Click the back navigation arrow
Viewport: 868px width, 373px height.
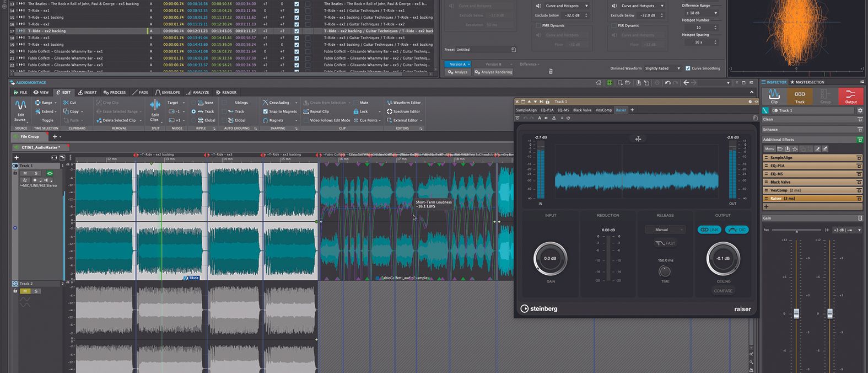click(686, 83)
